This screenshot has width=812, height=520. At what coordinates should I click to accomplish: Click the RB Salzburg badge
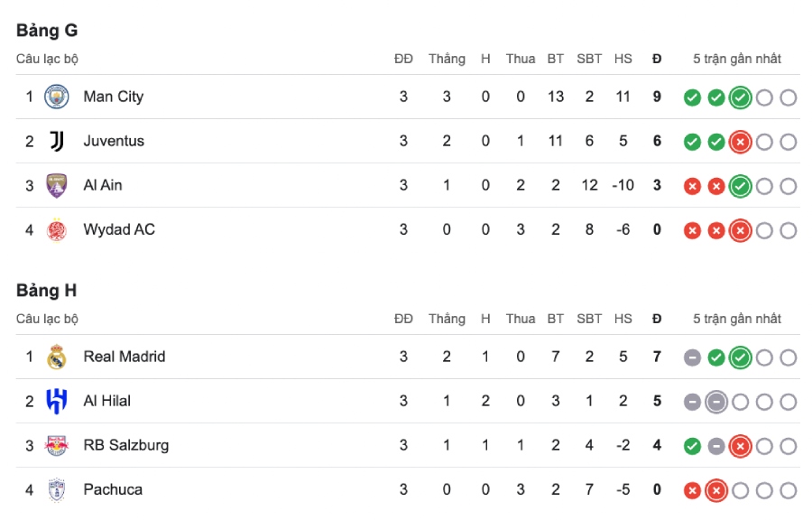click(57, 445)
